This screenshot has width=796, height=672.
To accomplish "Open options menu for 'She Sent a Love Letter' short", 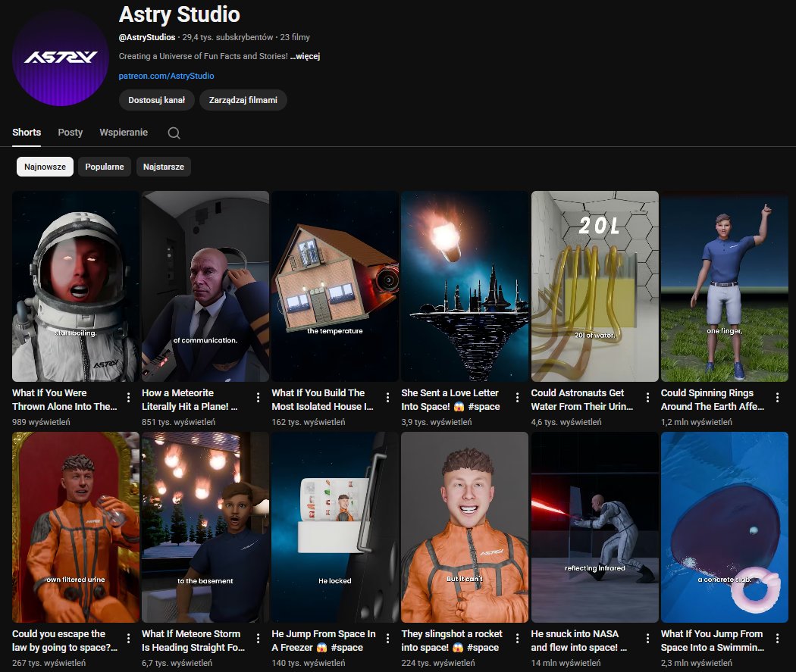I will (x=517, y=397).
